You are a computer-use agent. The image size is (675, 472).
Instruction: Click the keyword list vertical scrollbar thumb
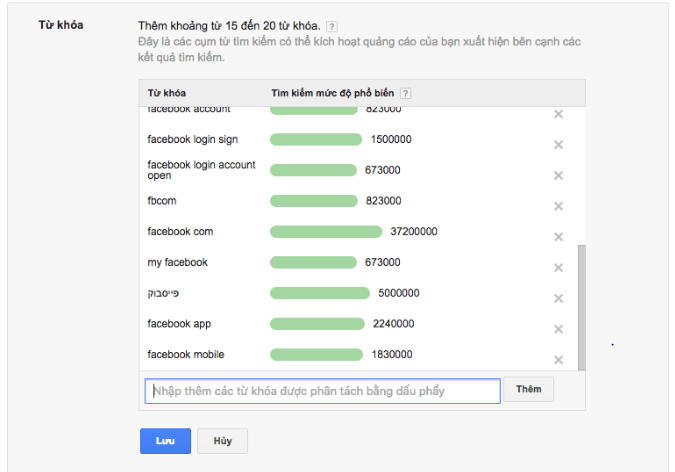tap(582, 307)
